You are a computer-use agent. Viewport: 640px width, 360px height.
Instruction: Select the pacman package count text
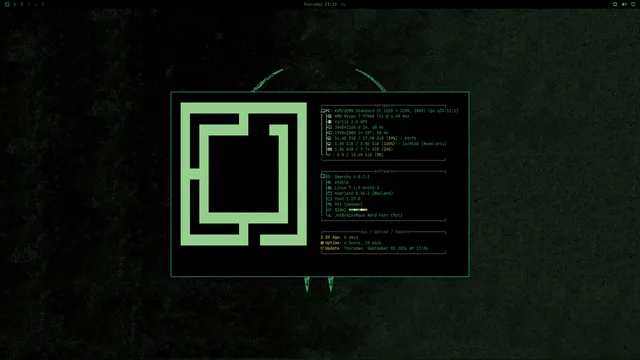pyautogui.click(x=348, y=204)
